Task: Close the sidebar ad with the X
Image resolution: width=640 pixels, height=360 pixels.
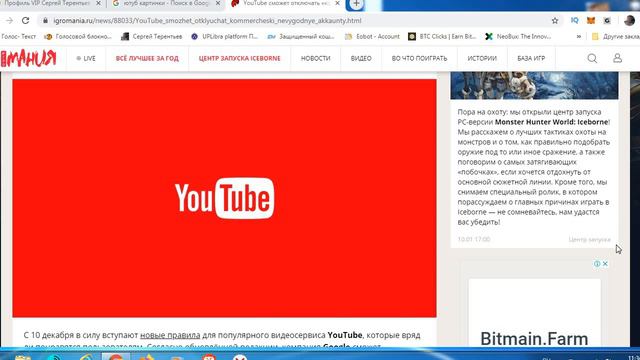Action: [605, 264]
